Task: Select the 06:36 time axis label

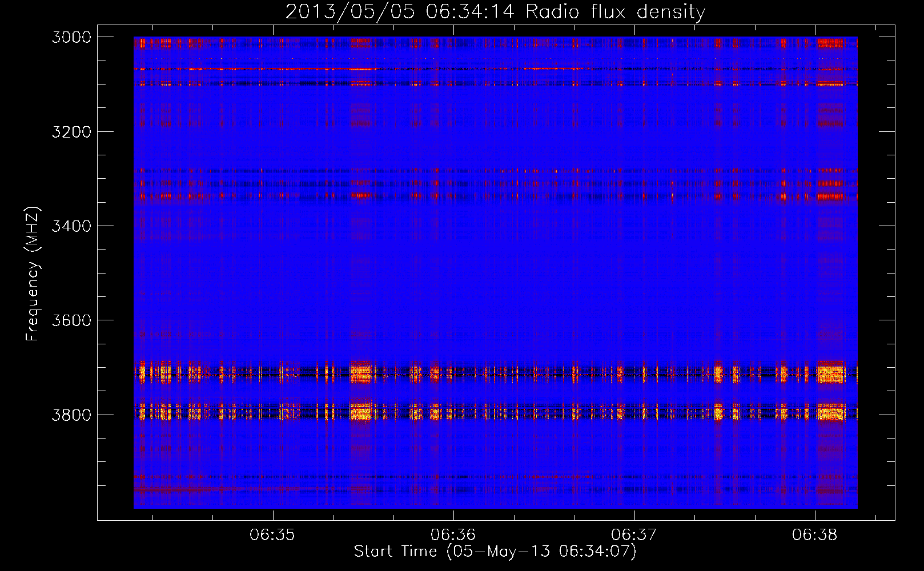Action: (453, 534)
